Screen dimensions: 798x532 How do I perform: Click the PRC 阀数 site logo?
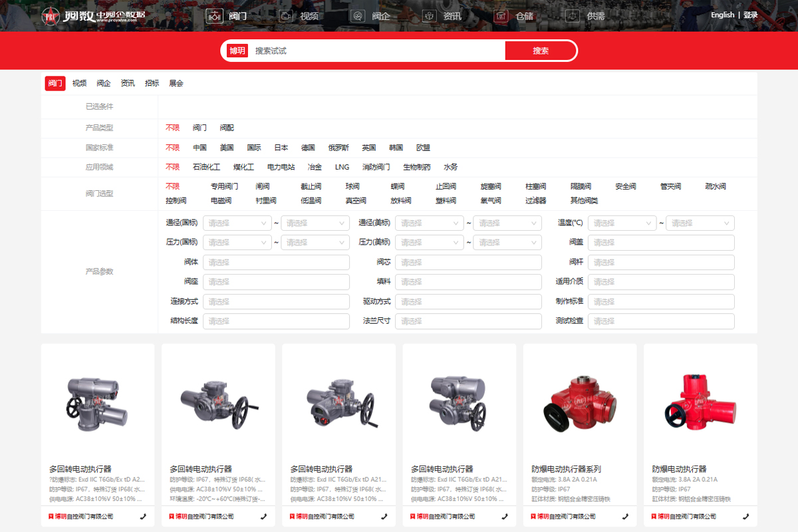(93, 15)
